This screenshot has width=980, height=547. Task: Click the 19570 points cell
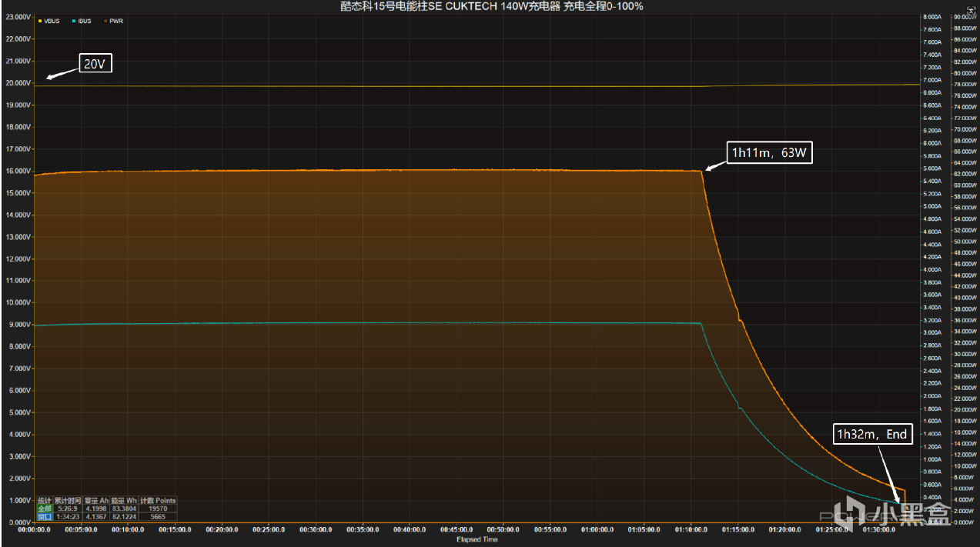(158, 509)
